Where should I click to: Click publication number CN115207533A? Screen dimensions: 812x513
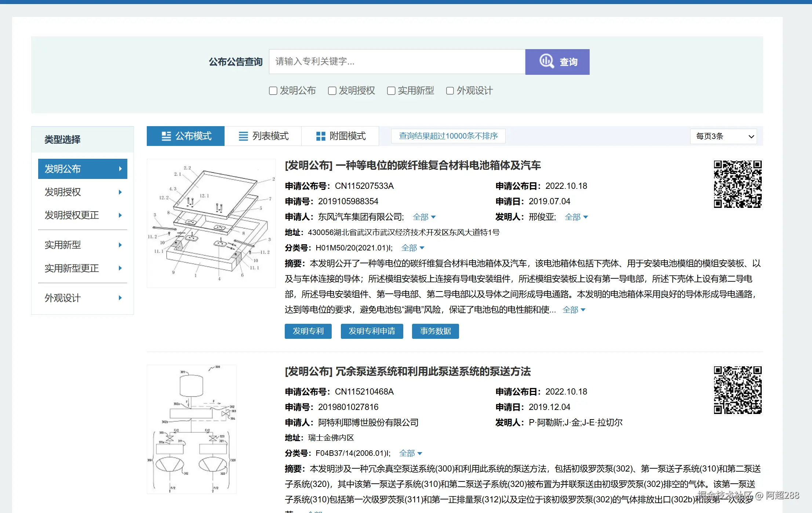[x=364, y=186]
